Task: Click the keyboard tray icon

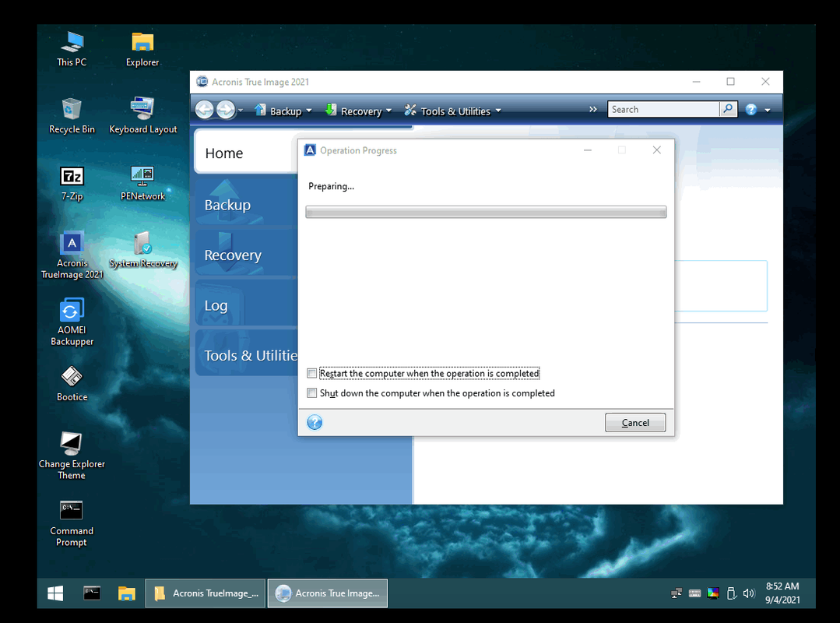Action: (x=695, y=593)
